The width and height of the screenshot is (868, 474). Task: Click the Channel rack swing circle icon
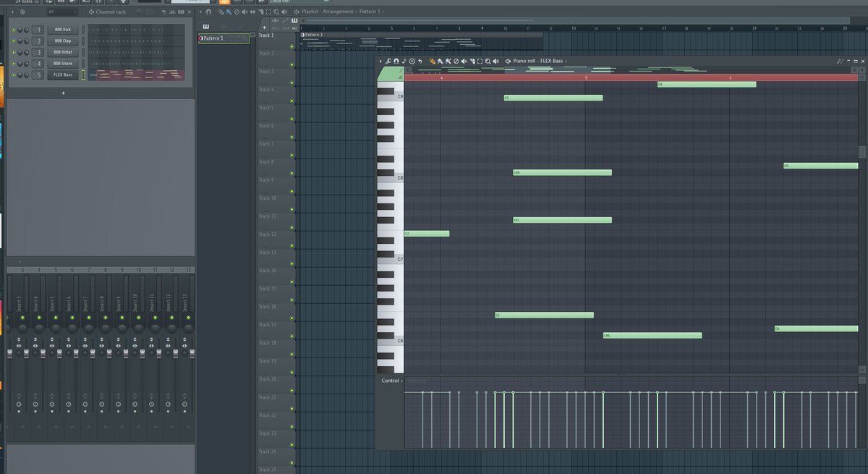(22, 12)
